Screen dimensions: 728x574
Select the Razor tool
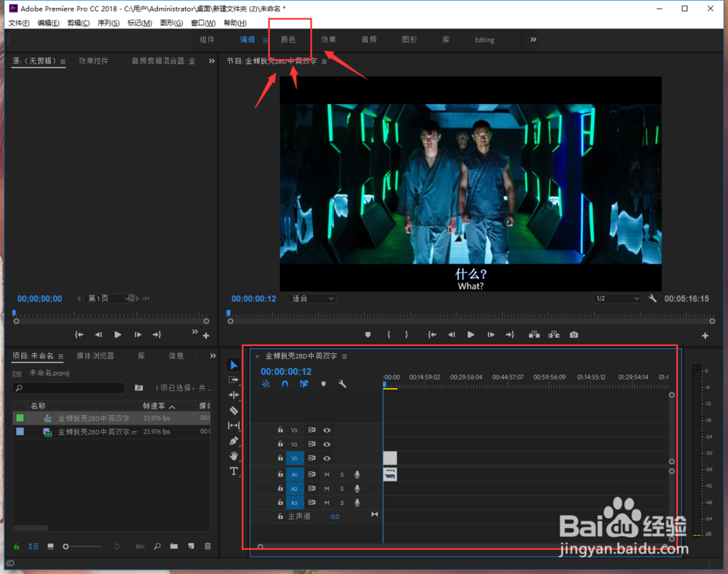(x=234, y=411)
